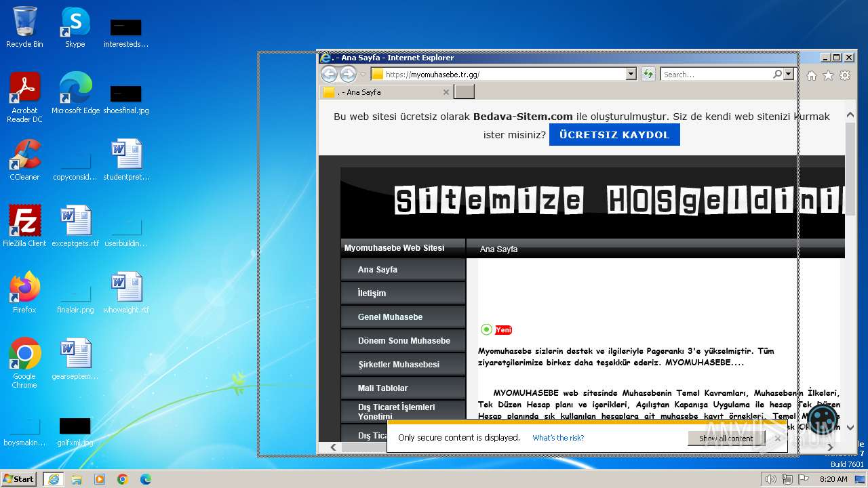Click the Bedava-Sitem.com text
Screen dimensions: 868x488
523,117
